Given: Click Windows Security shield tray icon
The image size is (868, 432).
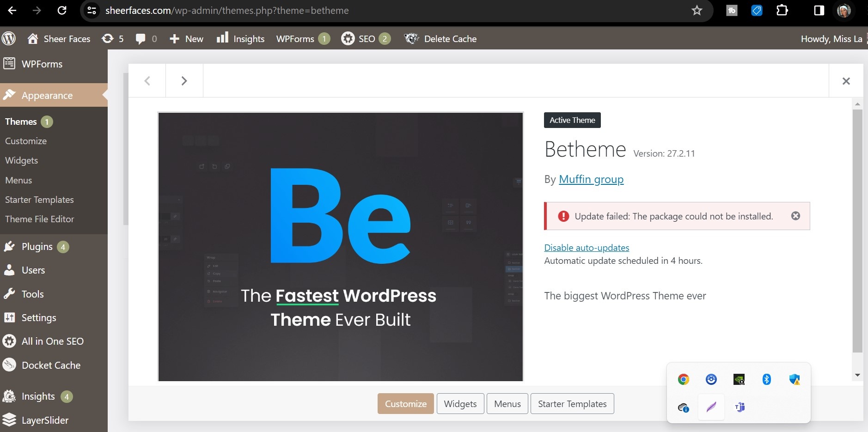Looking at the screenshot, I should point(795,379).
